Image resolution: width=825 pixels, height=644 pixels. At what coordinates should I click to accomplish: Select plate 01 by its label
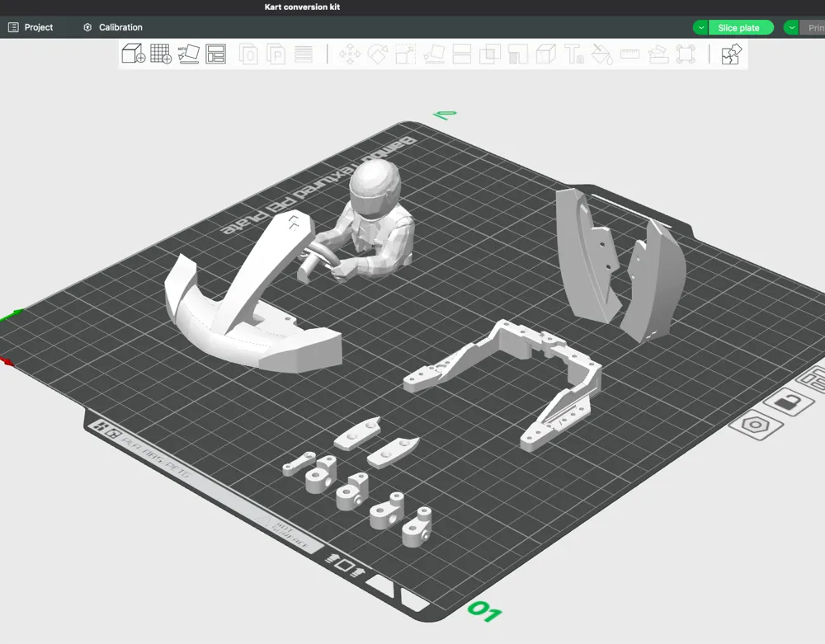(x=483, y=612)
